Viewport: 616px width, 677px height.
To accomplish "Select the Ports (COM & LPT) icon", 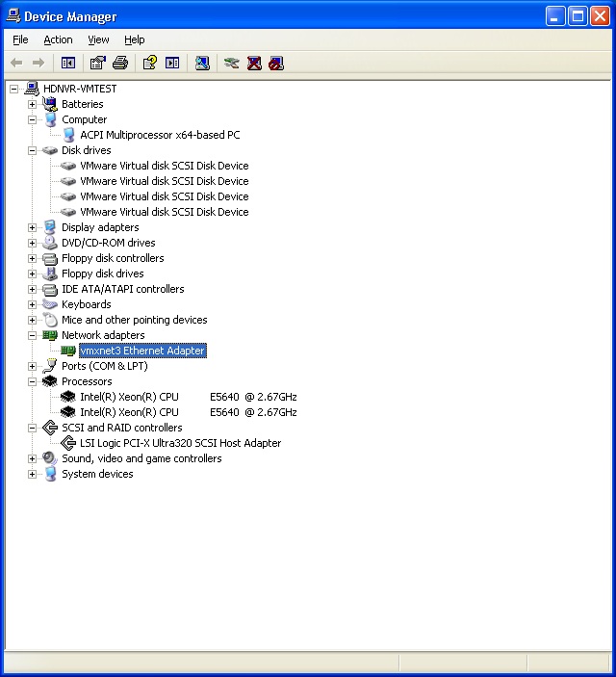I will click(50, 366).
